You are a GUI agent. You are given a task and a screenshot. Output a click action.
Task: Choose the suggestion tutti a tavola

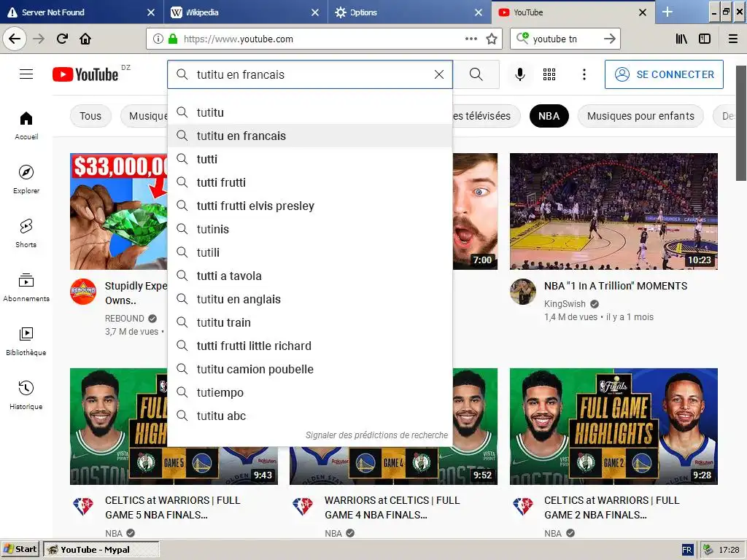pos(310,276)
